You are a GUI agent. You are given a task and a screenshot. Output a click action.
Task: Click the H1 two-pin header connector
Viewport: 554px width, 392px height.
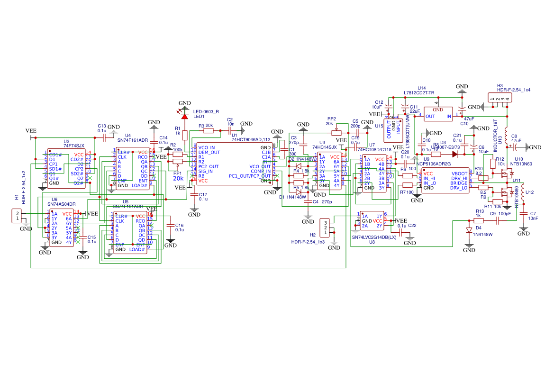coord(17,216)
